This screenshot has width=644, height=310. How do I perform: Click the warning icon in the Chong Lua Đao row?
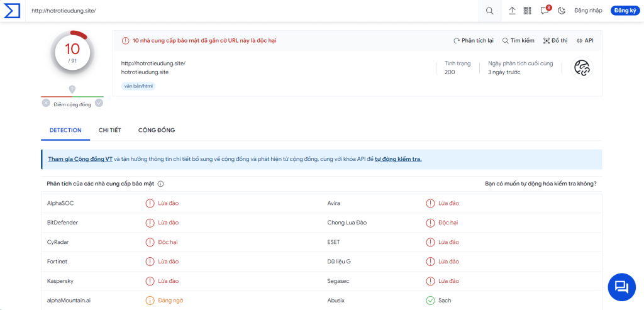click(430, 223)
